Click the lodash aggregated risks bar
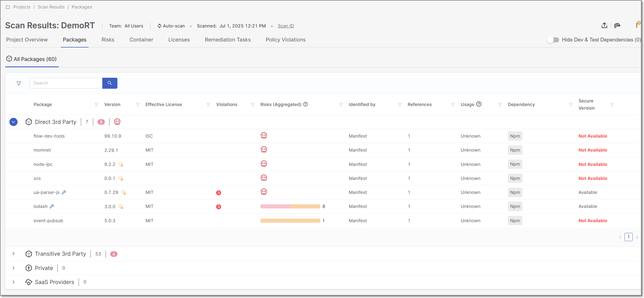This screenshot has width=644, height=298. 290,206
